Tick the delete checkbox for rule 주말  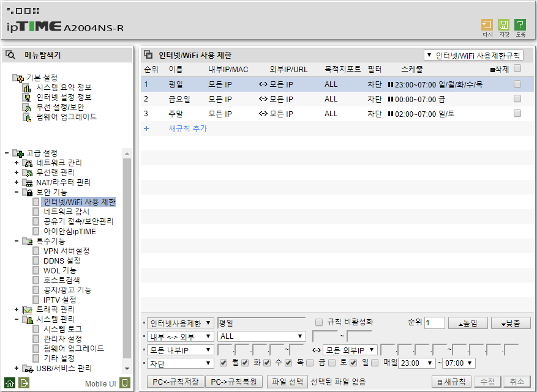517,113
